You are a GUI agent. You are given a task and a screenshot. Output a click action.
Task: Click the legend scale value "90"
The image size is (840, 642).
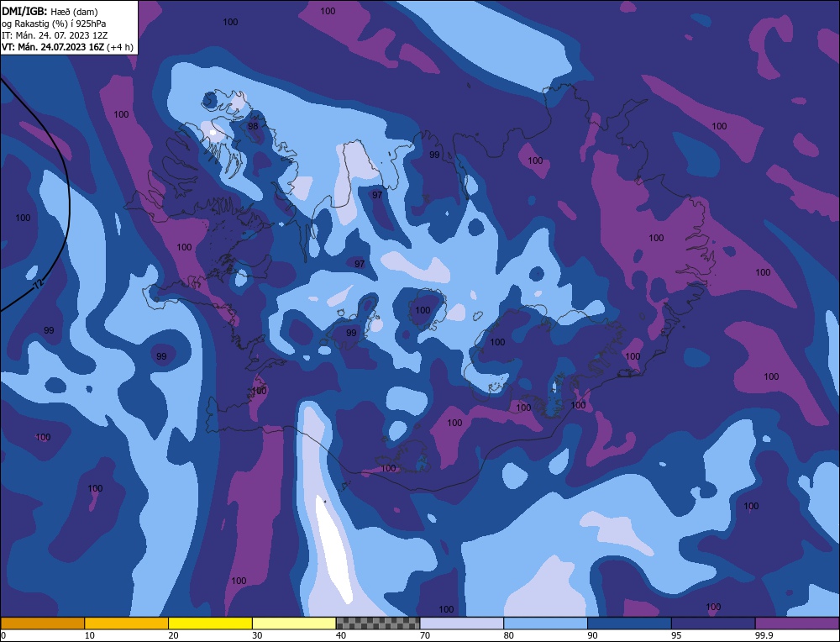click(x=592, y=635)
